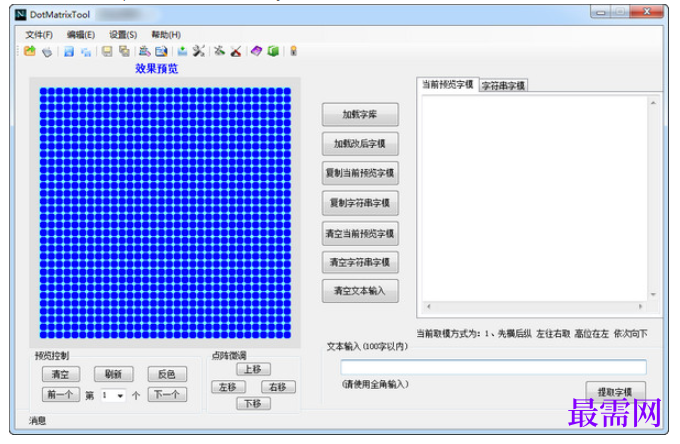Click the blue edit-with-pencil toolbar icon
Viewport: 680px width, 444px height.
click(x=161, y=52)
